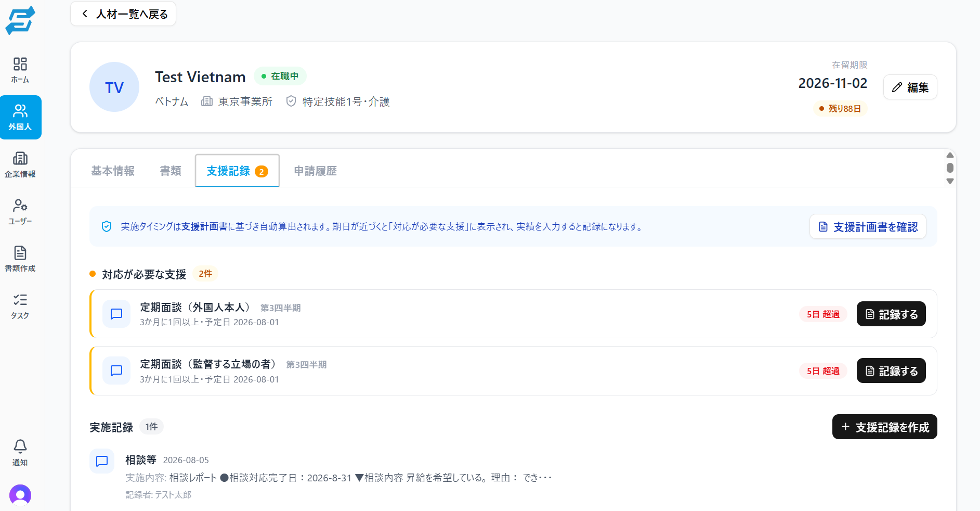The image size is (980, 511).
Task: Switch to the 申請履歴 tab
Action: pos(315,171)
